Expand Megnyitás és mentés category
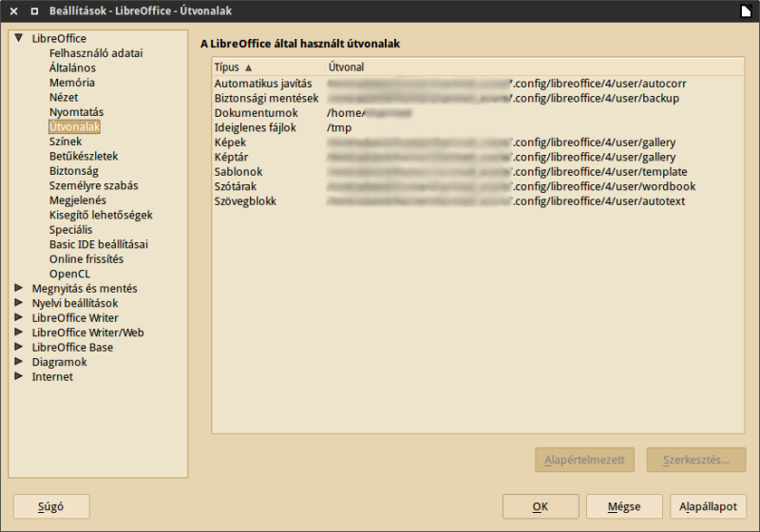This screenshot has height=532, width=760. (x=19, y=288)
